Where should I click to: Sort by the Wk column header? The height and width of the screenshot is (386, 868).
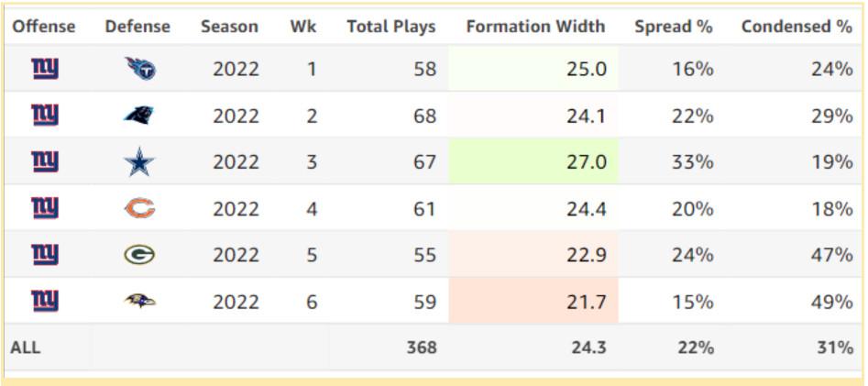click(x=303, y=27)
